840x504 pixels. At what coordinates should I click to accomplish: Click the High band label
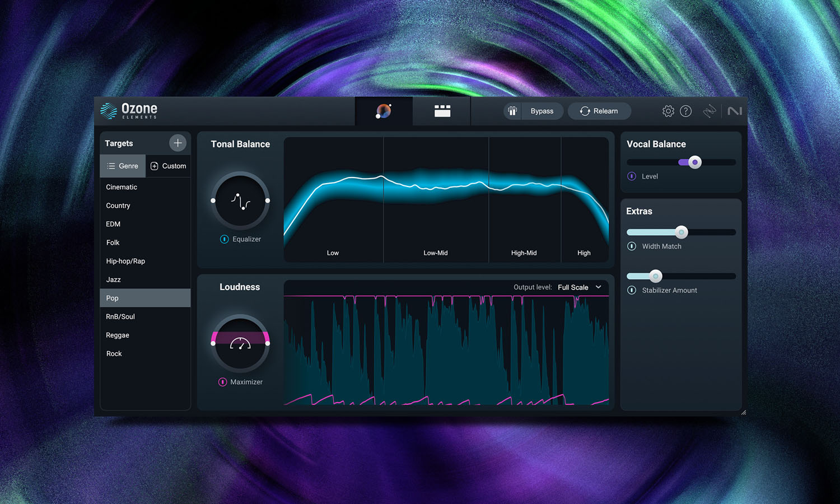coord(584,253)
